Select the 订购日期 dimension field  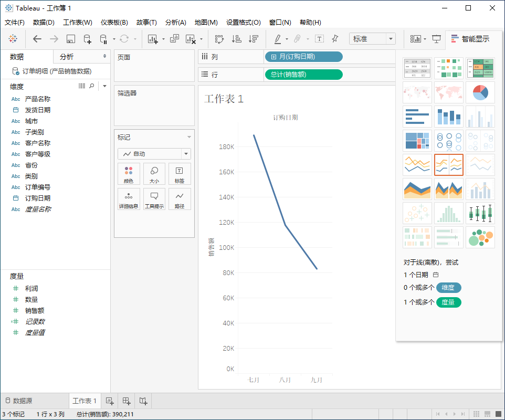coord(38,198)
